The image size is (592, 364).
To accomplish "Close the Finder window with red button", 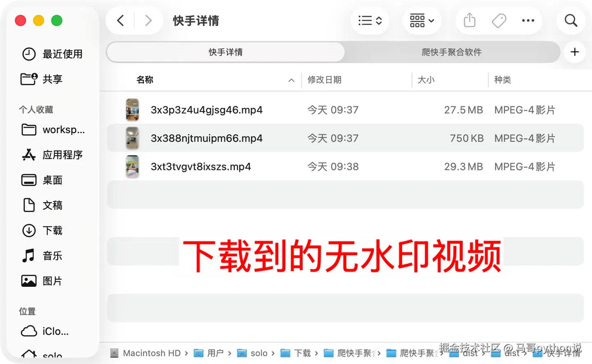I will click(21, 21).
